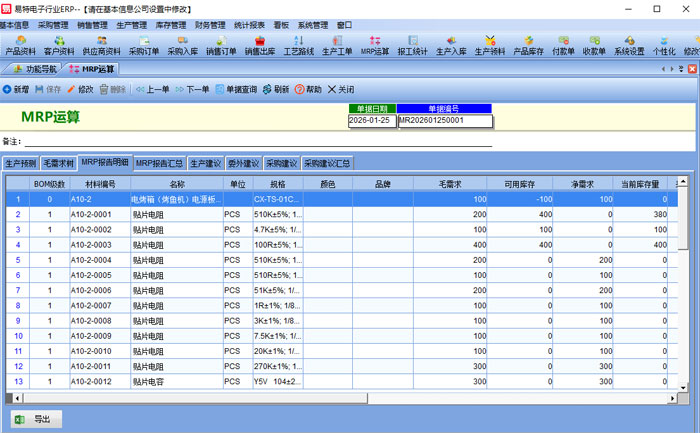Open the 统计报表 menu
The width and height of the screenshot is (700, 433).
click(252, 24)
